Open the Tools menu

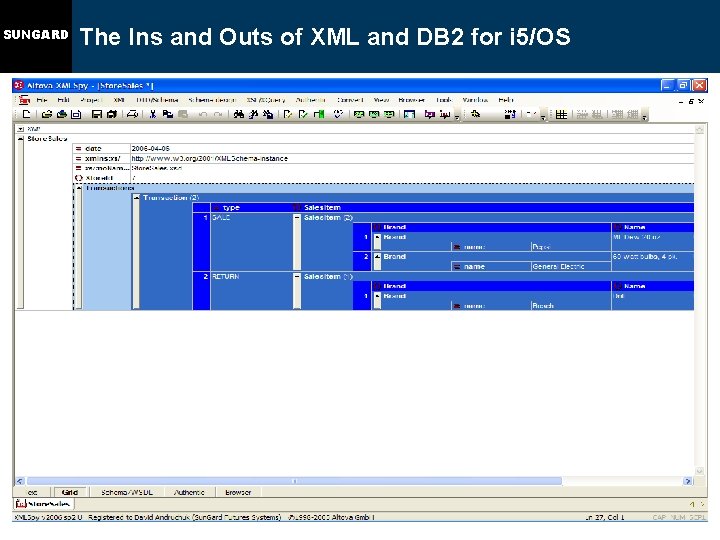point(444,100)
